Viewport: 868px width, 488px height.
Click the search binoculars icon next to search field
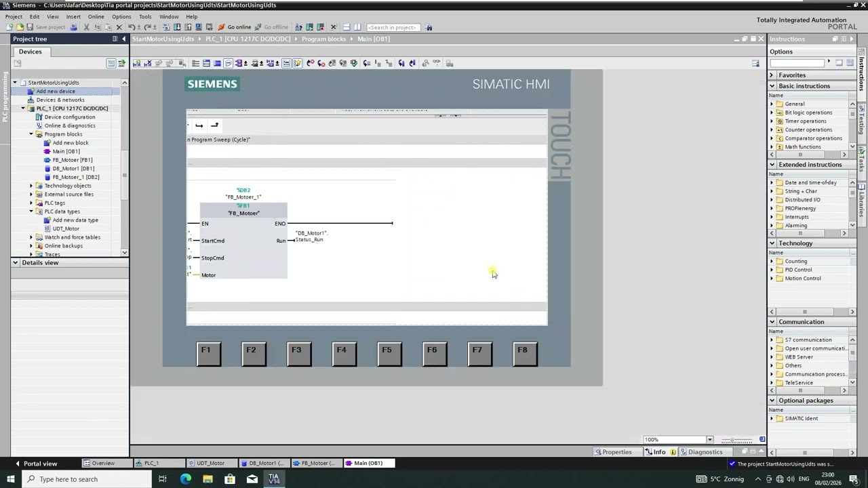click(429, 27)
